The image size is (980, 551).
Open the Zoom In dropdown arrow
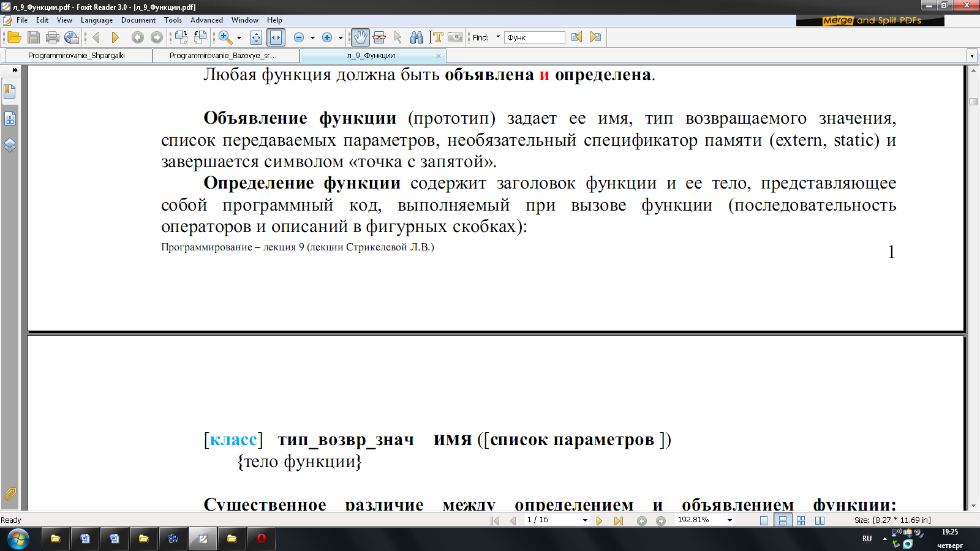point(341,38)
